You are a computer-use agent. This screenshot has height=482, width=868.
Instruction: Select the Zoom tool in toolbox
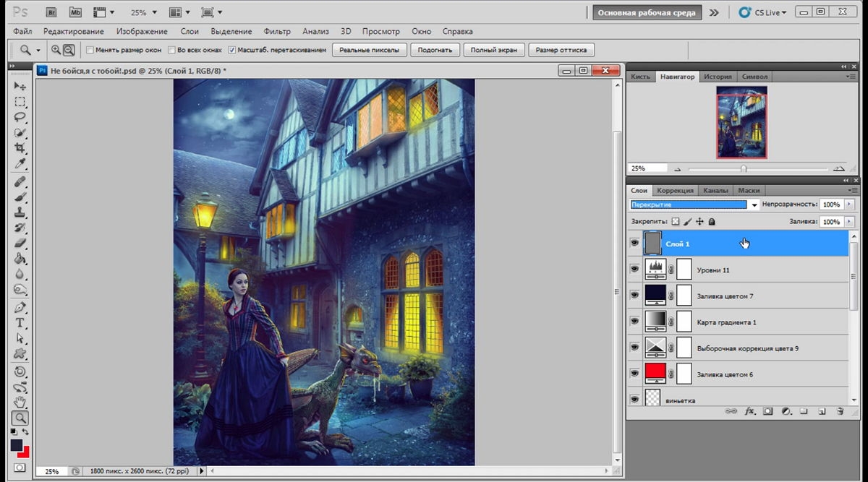point(20,418)
